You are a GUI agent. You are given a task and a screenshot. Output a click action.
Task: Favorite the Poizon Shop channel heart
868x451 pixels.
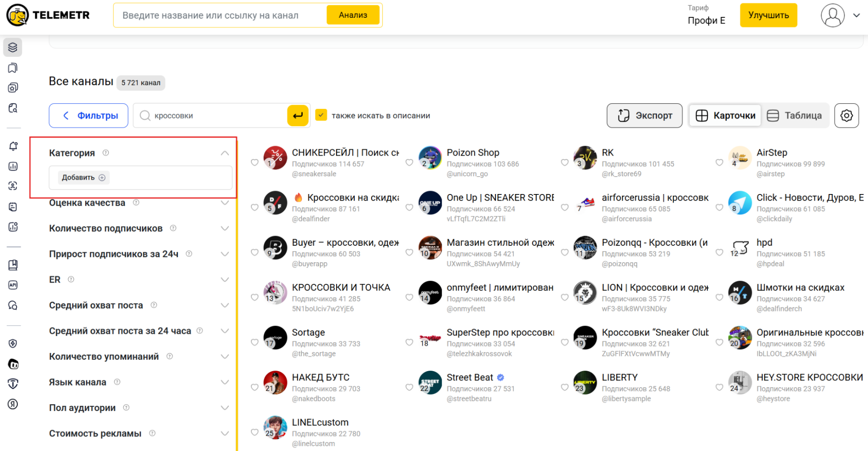point(409,163)
